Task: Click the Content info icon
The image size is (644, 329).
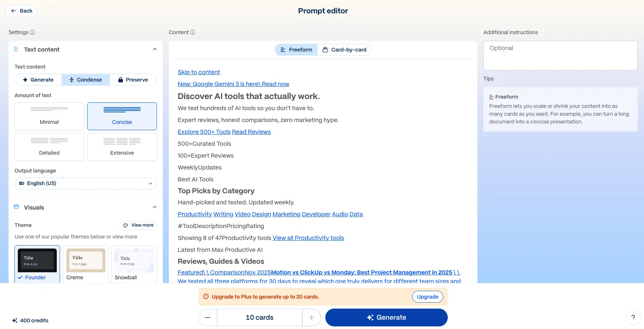Action: tap(193, 32)
